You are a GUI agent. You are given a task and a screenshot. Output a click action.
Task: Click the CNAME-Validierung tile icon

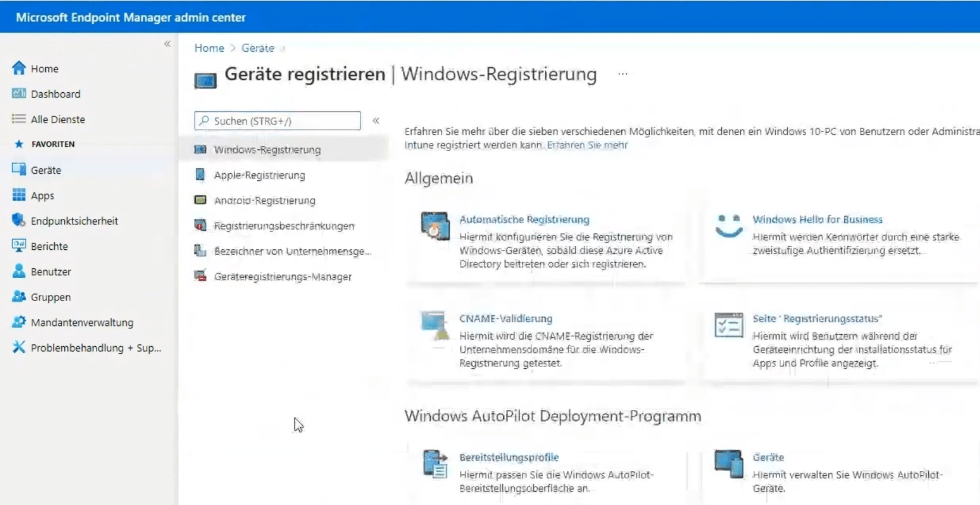[x=435, y=325]
